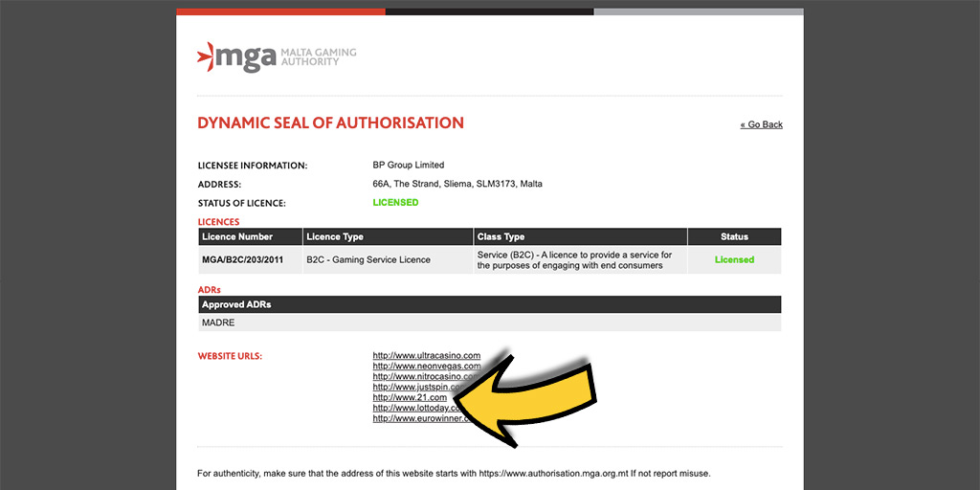
Task: Click the BP Group Limited licensee name
Action: (408, 165)
